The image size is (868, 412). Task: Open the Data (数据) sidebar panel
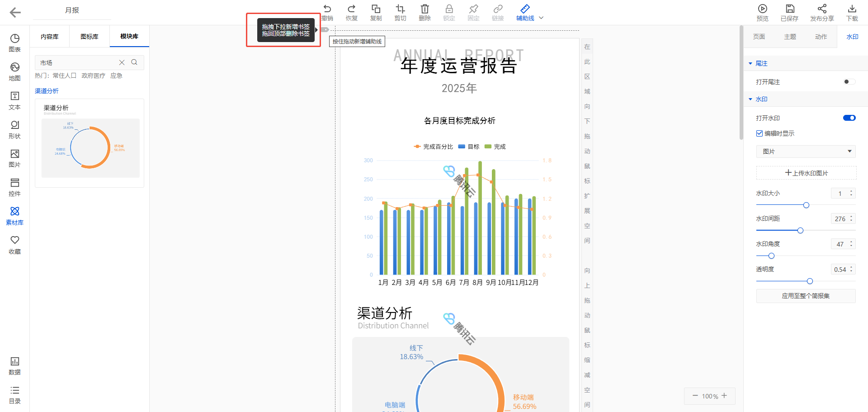click(x=15, y=366)
